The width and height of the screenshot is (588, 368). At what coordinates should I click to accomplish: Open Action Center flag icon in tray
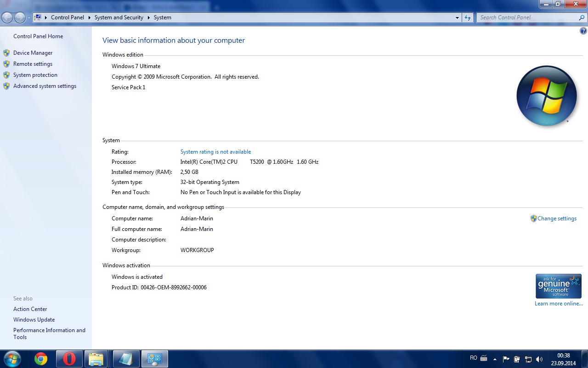506,359
